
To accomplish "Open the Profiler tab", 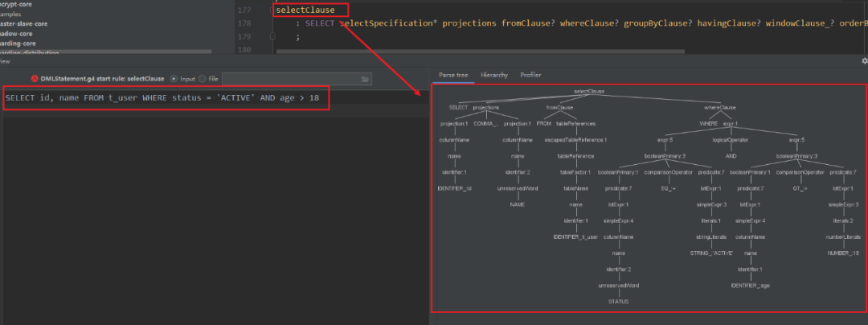I will coord(530,76).
